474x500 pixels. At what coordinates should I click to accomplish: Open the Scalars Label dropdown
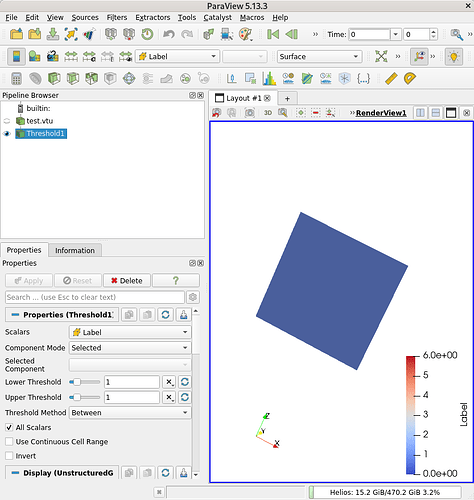[x=130, y=332]
